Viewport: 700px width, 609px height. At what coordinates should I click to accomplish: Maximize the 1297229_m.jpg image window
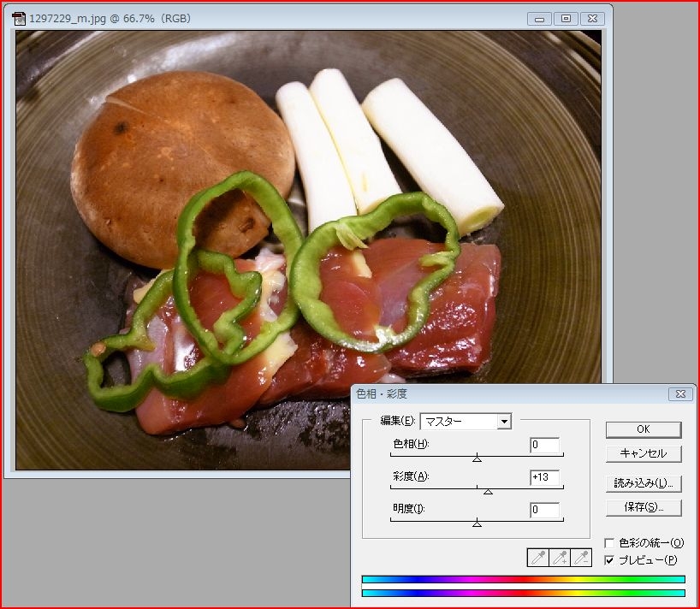pos(566,19)
